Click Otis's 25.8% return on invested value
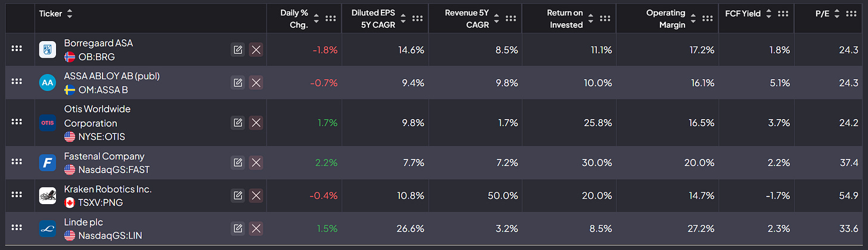This screenshot has width=868, height=250. coord(598,123)
